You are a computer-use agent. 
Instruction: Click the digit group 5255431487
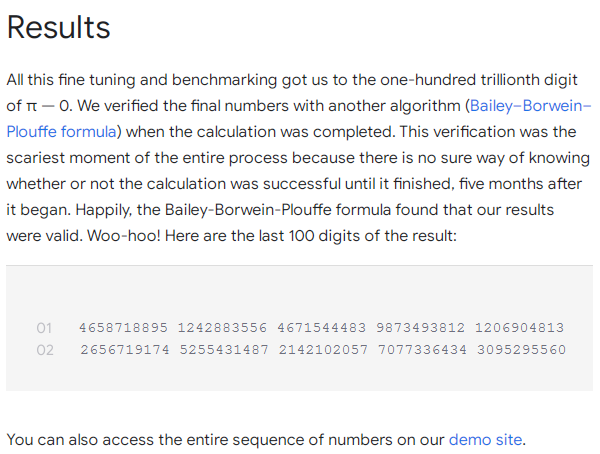click(222, 350)
